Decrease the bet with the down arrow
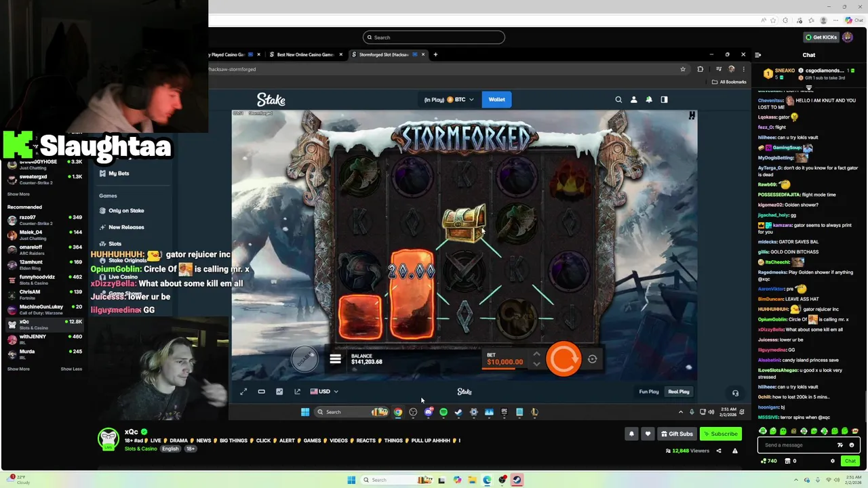868x488 pixels. click(536, 365)
